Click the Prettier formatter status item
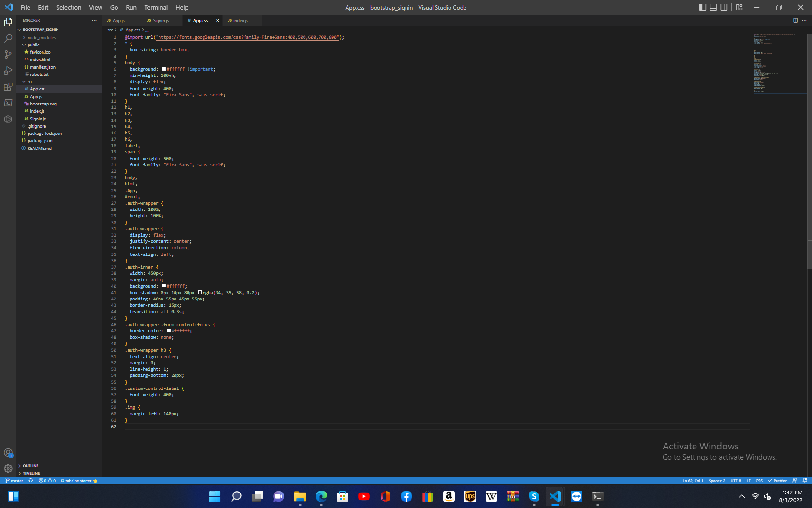Image resolution: width=812 pixels, height=508 pixels. point(778,481)
